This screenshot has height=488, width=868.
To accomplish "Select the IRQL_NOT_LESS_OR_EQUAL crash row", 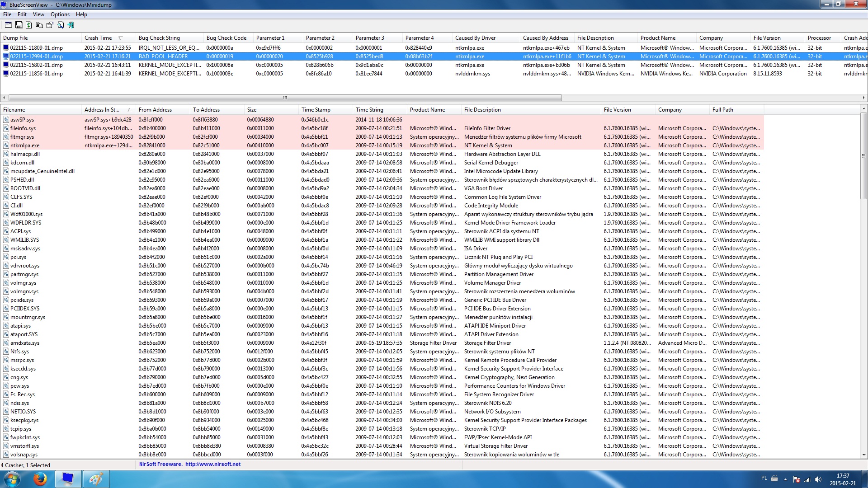I will pos(434,47).
